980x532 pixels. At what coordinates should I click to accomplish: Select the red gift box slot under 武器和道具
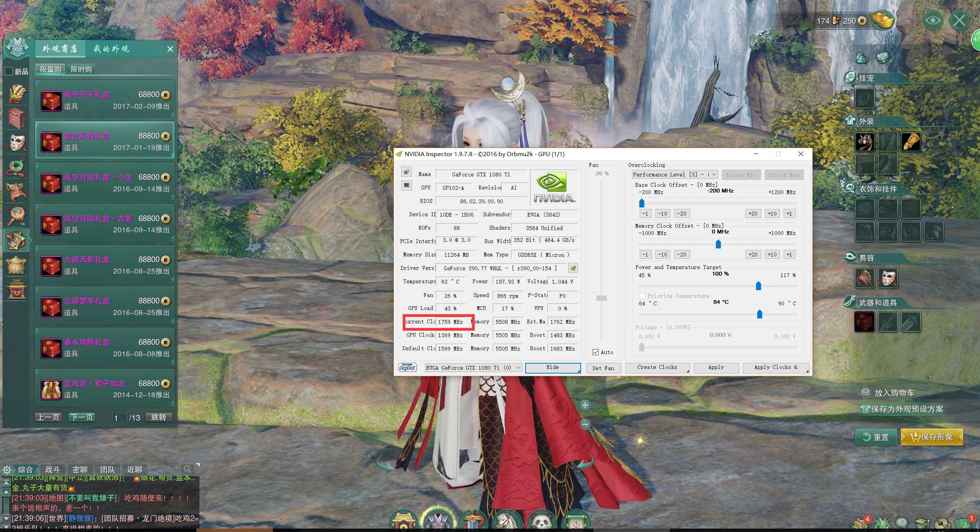(865, 321)
